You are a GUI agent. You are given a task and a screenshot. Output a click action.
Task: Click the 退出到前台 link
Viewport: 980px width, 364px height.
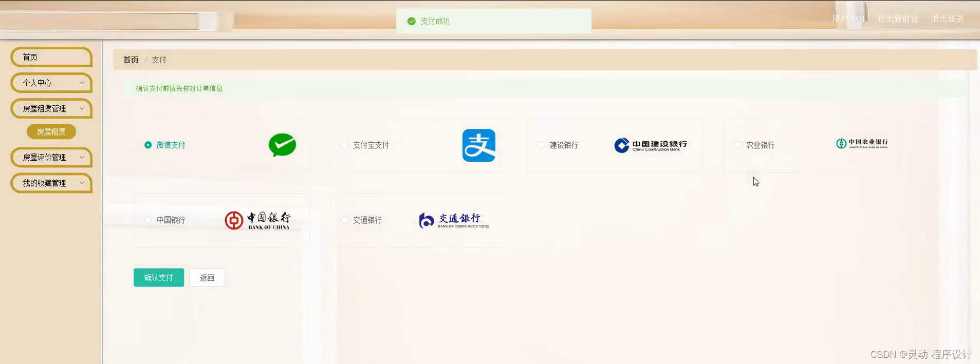tap(898, 19)
